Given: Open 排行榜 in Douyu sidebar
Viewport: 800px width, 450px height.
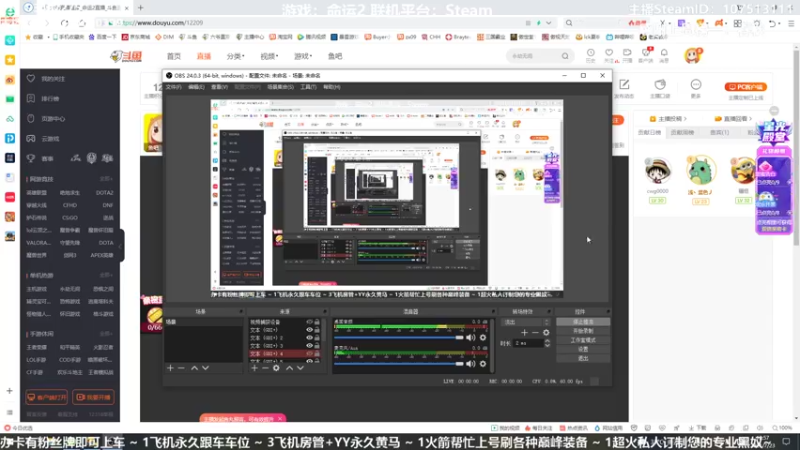Looking at the screenshot, I should coord(50,98).
